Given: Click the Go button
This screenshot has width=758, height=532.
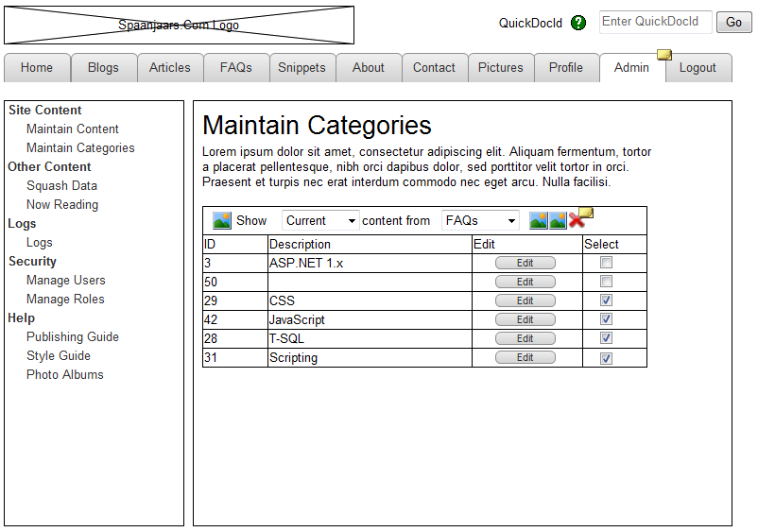Looking at the screenshot, I should [x=733, y=23].
